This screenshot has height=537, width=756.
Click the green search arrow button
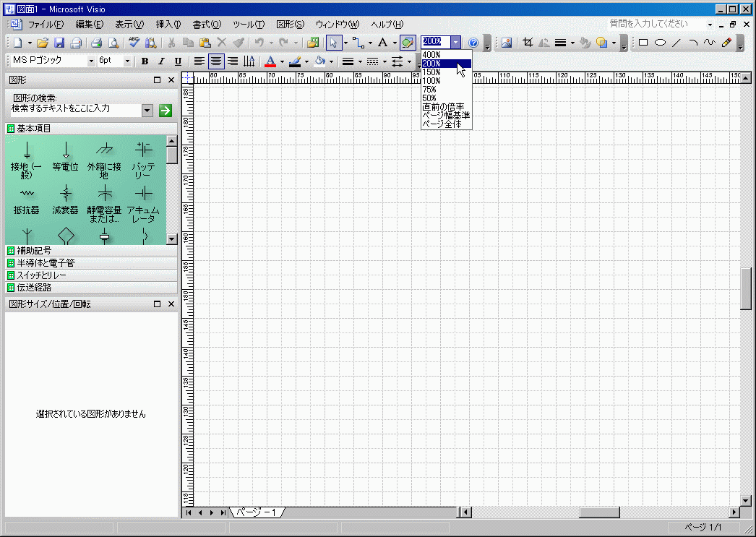[x=166, y=110]
